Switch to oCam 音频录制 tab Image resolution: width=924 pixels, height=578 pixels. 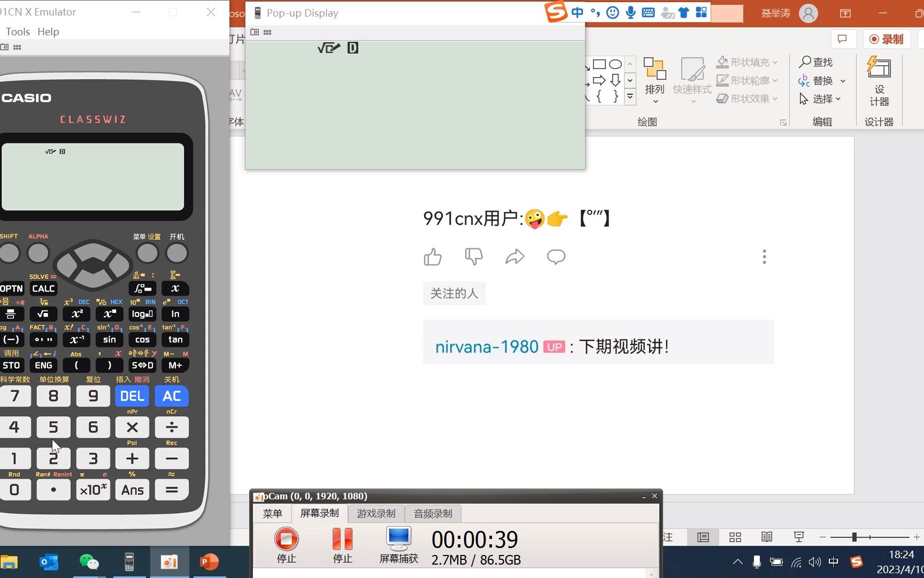(433, 514)
